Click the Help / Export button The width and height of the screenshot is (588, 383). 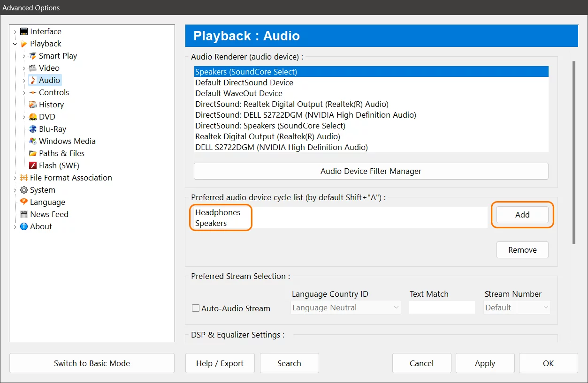click(220, 363)
